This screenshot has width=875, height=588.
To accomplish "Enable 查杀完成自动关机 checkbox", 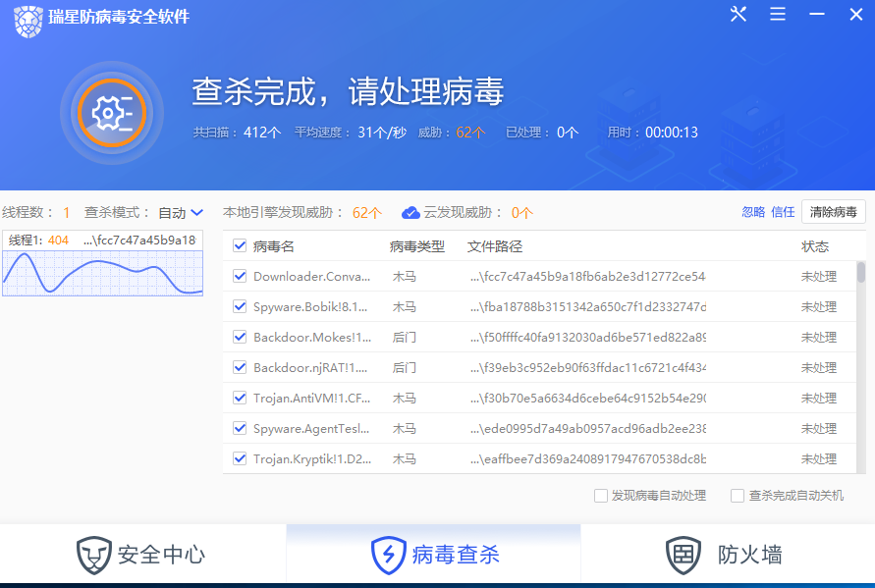I will (x=738, y=496).
